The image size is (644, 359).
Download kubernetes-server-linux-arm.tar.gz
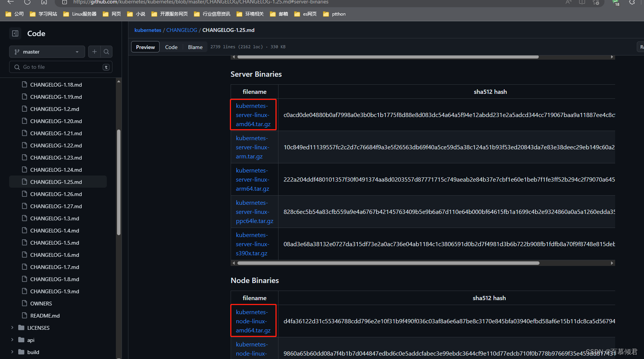pos(252,147)
